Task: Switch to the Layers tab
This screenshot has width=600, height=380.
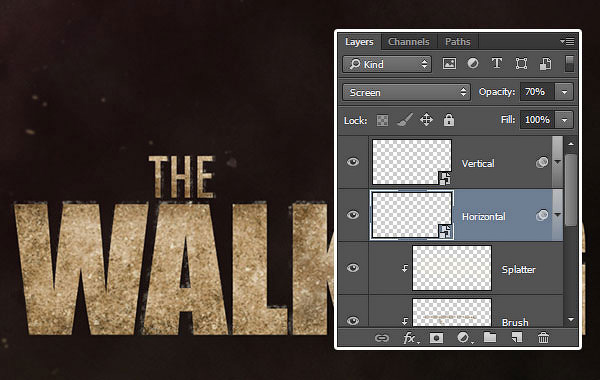Action: [x=359, y=42]
